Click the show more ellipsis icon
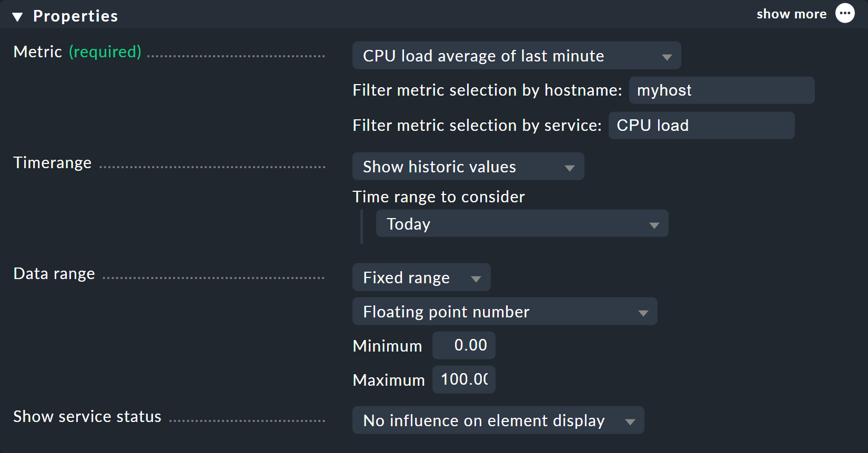The image size is (868, 453). (x=845, y=13)
